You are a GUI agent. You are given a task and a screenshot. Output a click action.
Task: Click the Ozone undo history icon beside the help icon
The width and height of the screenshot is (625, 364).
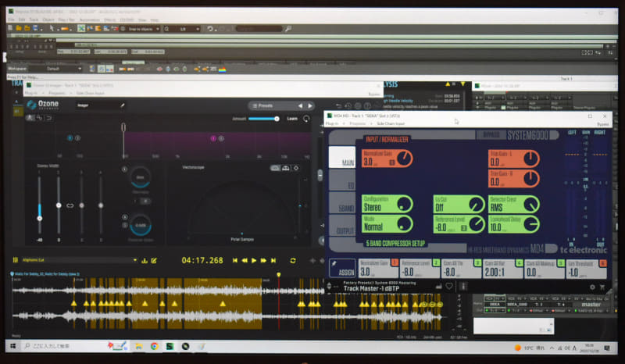click(x=348, y=105)
